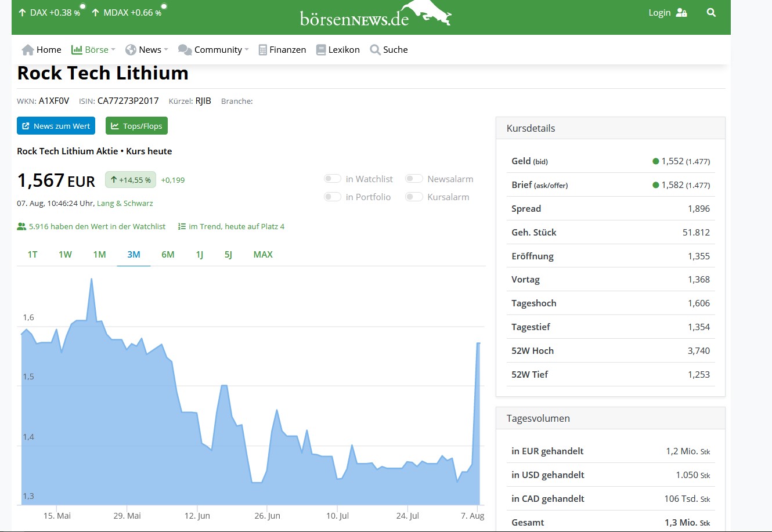Click the Finanzen calculator icon

263,50
